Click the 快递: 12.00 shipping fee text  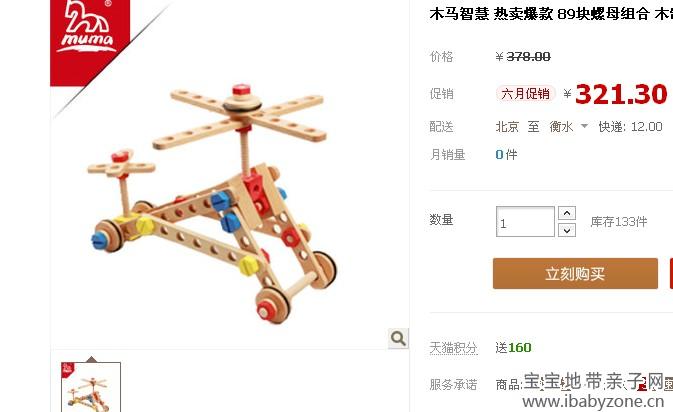[631, 127]
